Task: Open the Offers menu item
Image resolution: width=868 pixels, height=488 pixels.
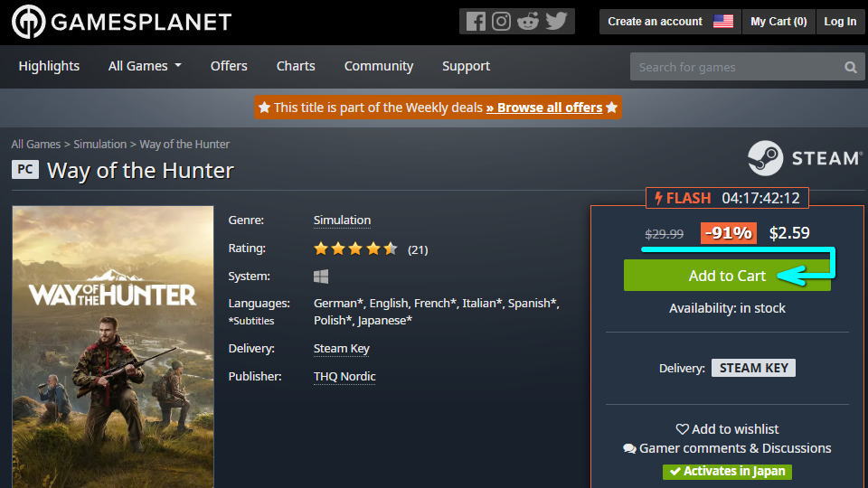Action: tap(229, 66)
